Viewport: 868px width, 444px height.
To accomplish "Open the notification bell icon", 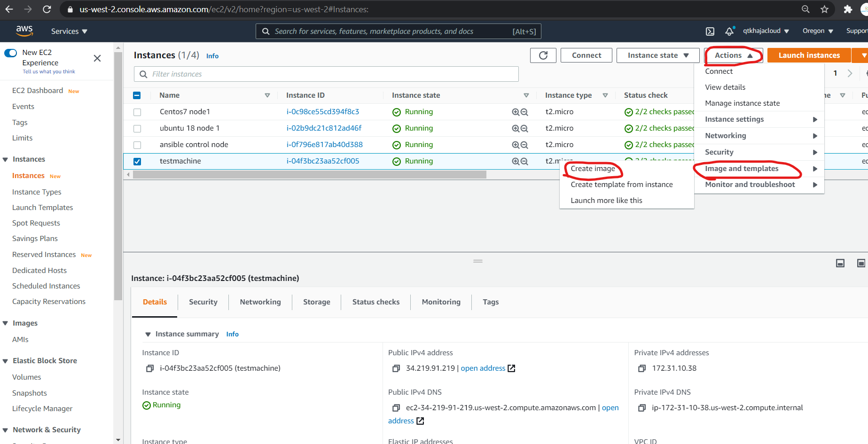I will coord(730,31).
